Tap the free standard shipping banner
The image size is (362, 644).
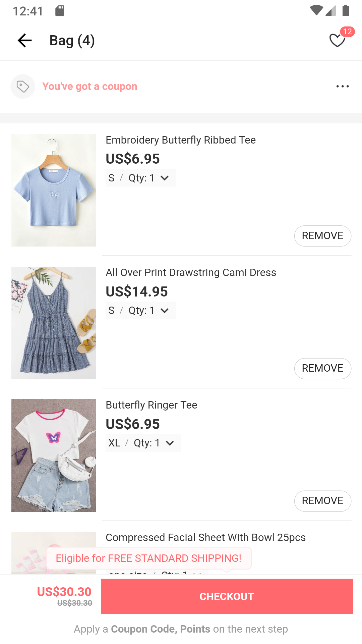pos(148,558)
